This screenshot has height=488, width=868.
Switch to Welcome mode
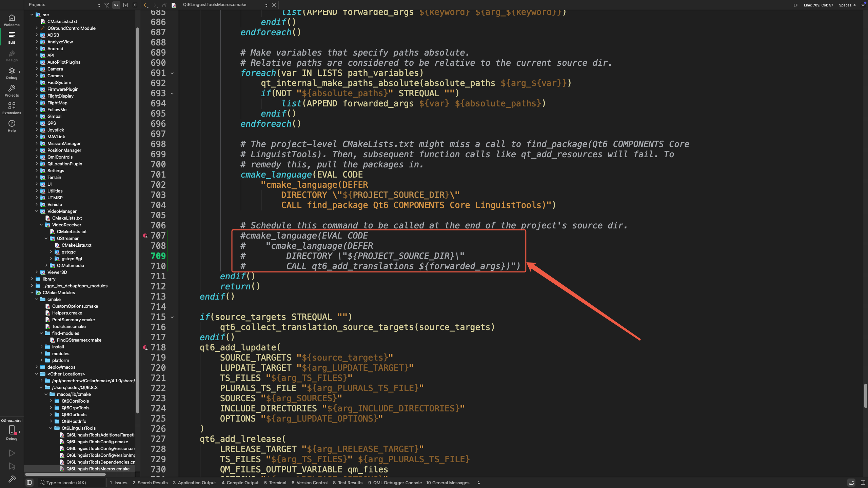point(12,20)
